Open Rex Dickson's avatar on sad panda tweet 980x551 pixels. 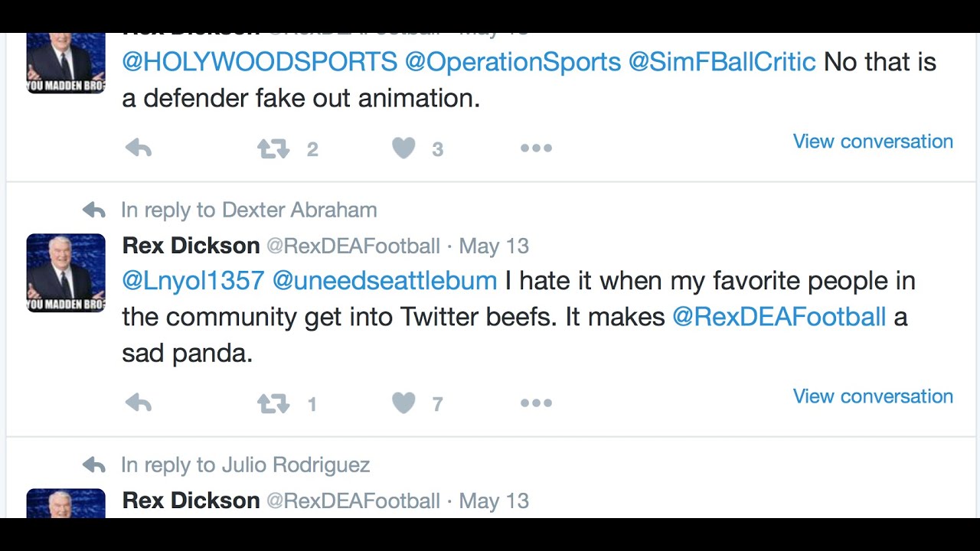66,272
